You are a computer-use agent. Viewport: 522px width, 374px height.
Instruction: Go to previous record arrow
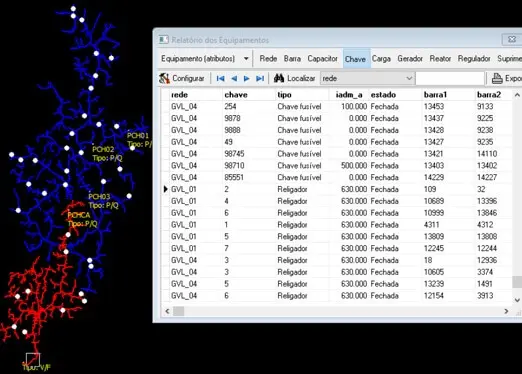(234, 78)
